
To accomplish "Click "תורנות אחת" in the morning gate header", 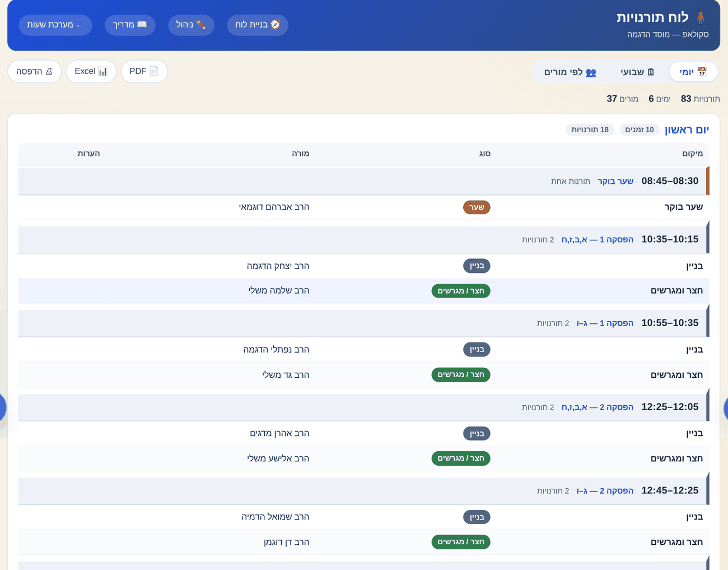I will [x=570, y=181].
